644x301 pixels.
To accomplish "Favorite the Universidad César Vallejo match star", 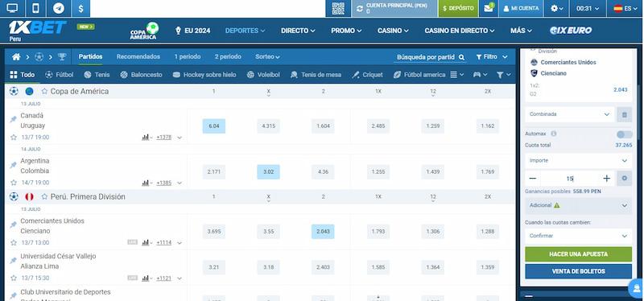I will pyautogui.click(x=14, y=278).
